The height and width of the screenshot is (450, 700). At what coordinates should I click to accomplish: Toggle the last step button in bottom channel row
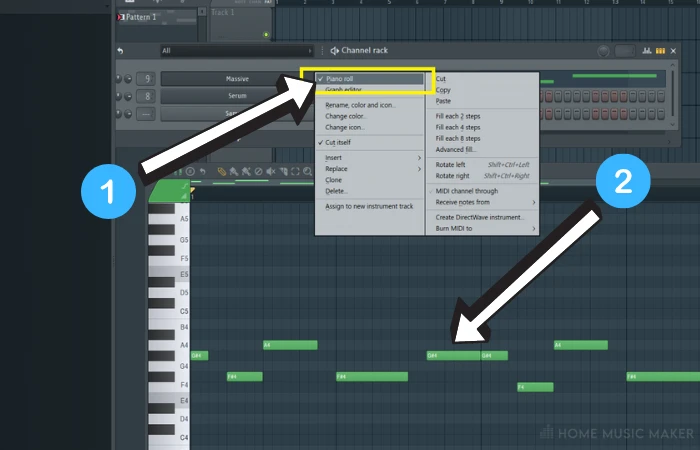661,114
